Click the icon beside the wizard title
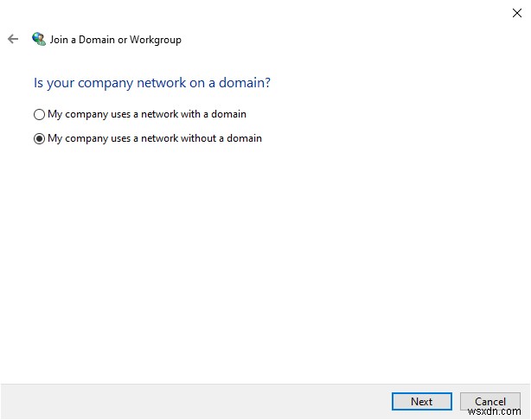This screenshot has height=420, width=531. click(x=39, y=39)
